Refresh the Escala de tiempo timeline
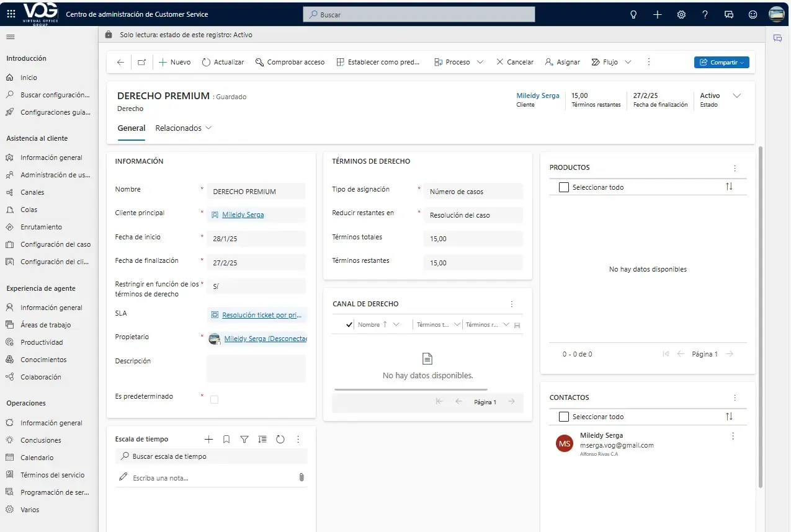 [x=280, y=439]
